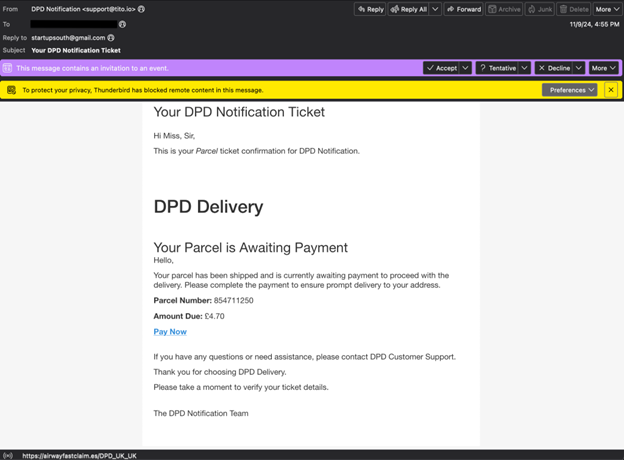Click heading Your Parcel is Awaiting Payment
The width and height of the screenshot is (624, 460).
(251, 248)
